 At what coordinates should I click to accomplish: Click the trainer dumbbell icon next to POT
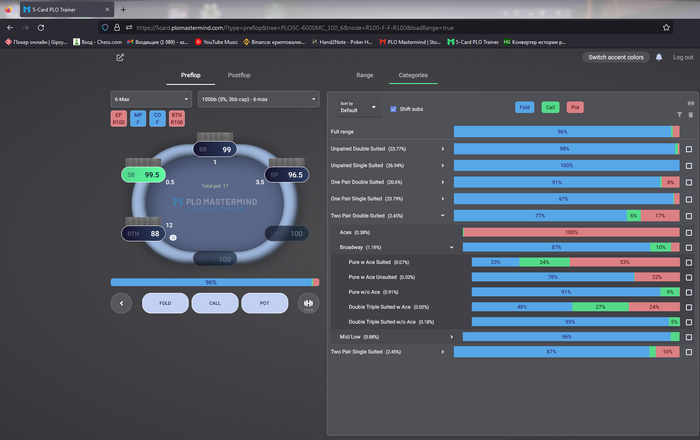[x=308, y=303]
